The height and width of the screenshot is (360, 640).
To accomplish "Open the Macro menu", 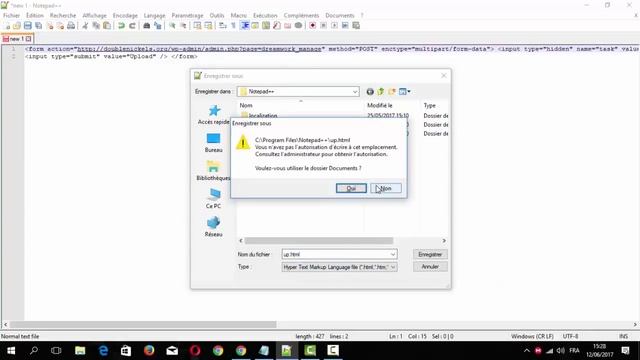I will [238, 16].
